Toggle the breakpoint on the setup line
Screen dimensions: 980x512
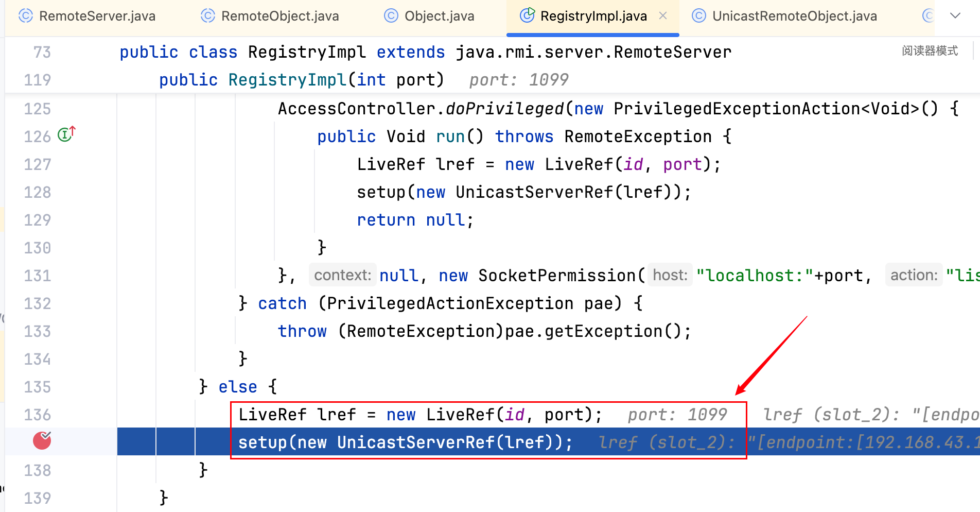pyautogui.click(x=42, y=440)
